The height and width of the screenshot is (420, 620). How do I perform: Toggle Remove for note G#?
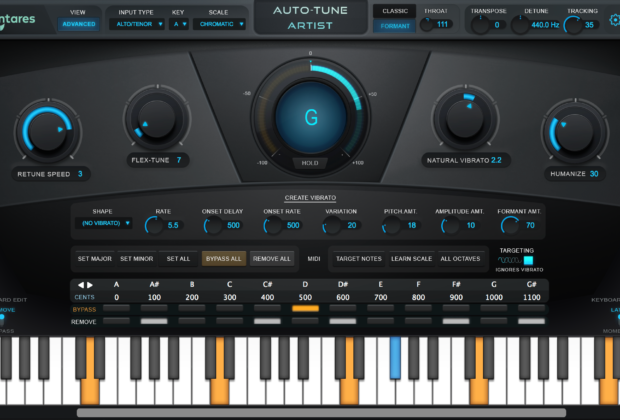tap(531, 321)
